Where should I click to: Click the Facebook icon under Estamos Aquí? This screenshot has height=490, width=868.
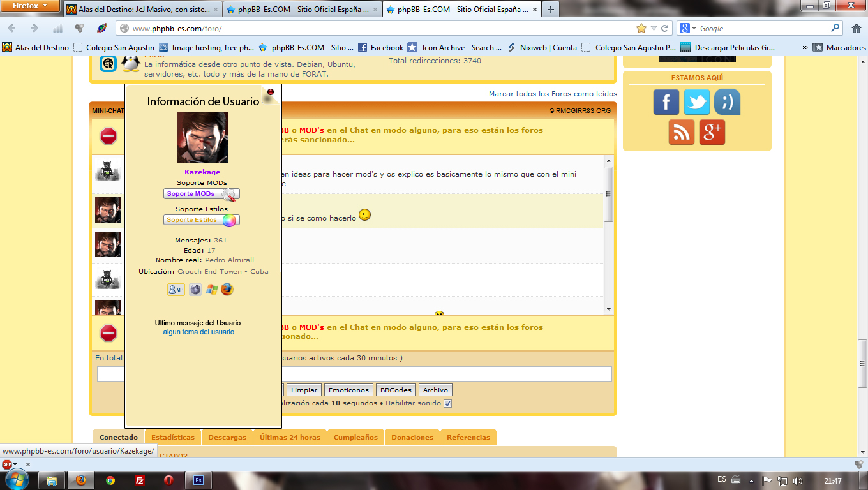click(x=666, y=102)
